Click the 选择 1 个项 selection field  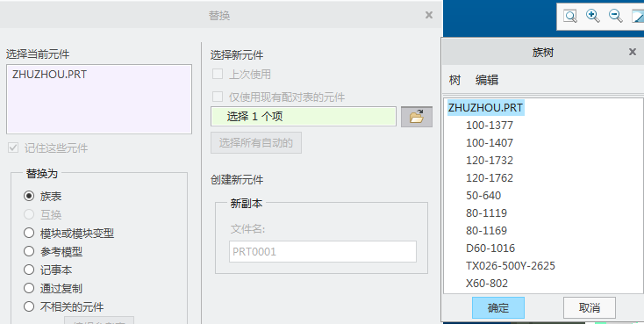point(304,117)
